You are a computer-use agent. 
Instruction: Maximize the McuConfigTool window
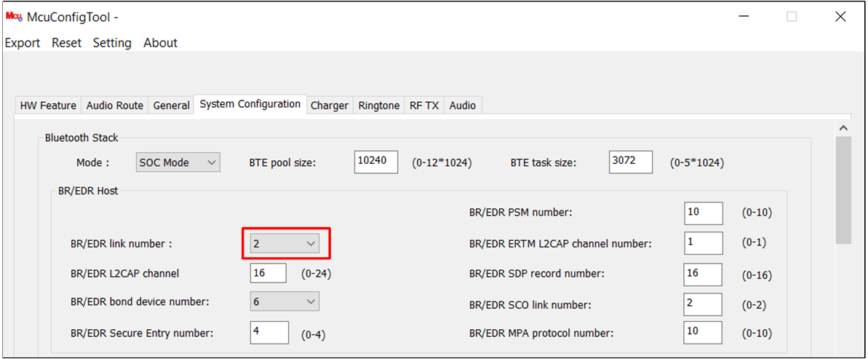(x=792, y=17)
